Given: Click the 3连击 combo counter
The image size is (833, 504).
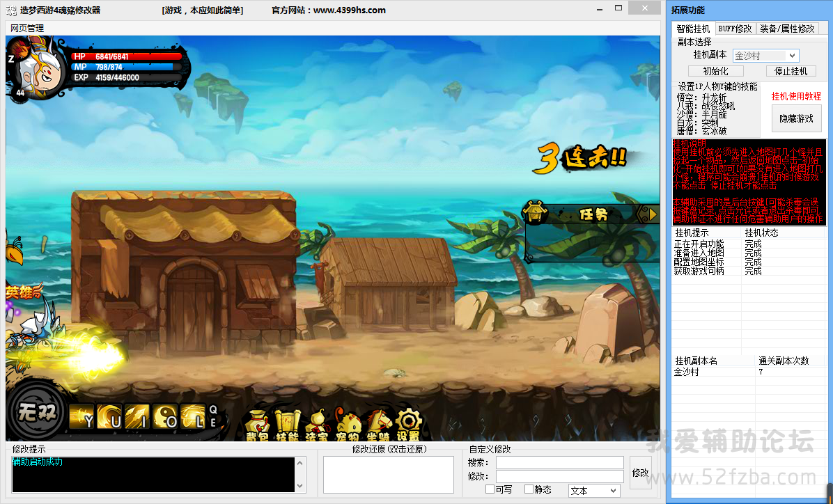Looking at the screenshot, I should click(x=581, y=157).
